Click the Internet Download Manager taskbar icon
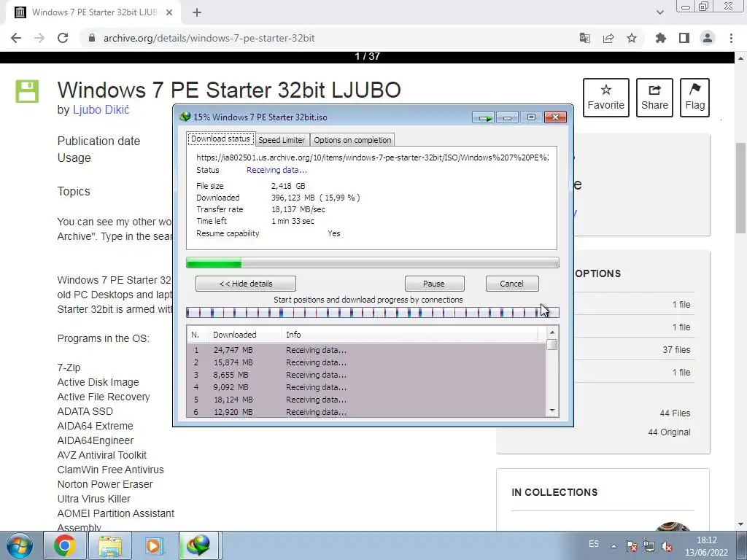This screenshot has width=747, height=560. pyautogui.click(x=198, y=545)
